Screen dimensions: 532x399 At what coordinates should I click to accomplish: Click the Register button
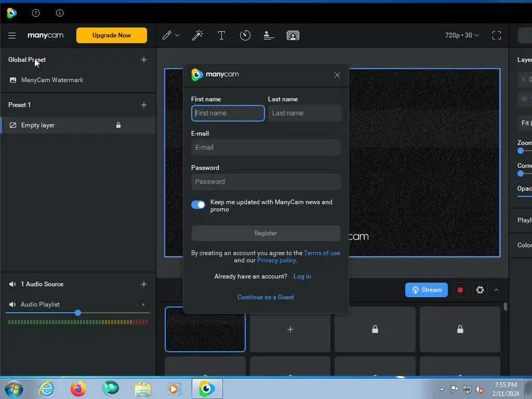point(266,233)
